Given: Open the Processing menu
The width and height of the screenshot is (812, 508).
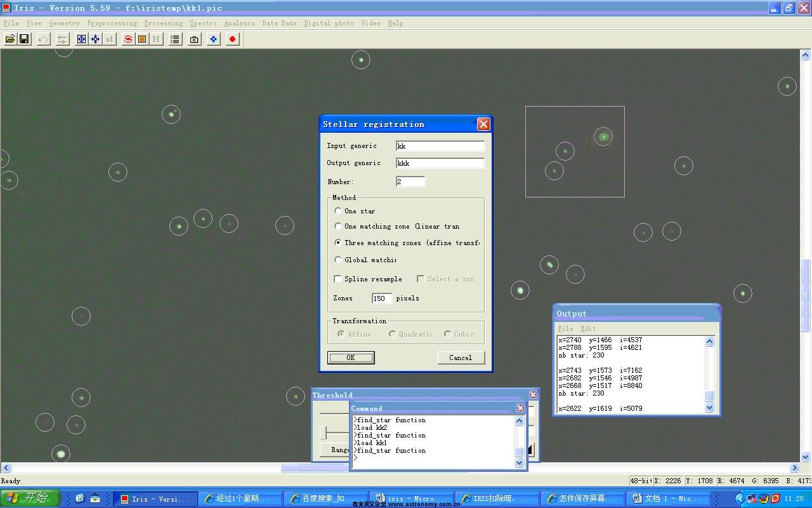Looking at the screenshot, I should [163, 23].
